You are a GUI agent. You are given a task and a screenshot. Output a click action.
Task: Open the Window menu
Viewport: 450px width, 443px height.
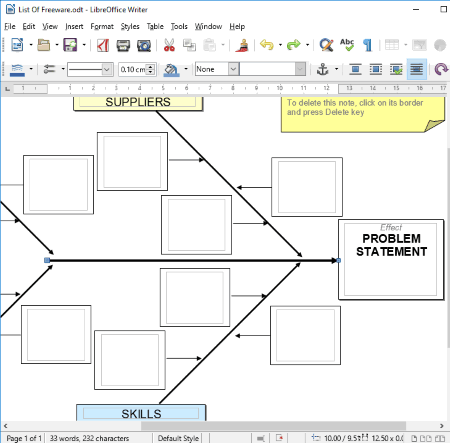208,26
